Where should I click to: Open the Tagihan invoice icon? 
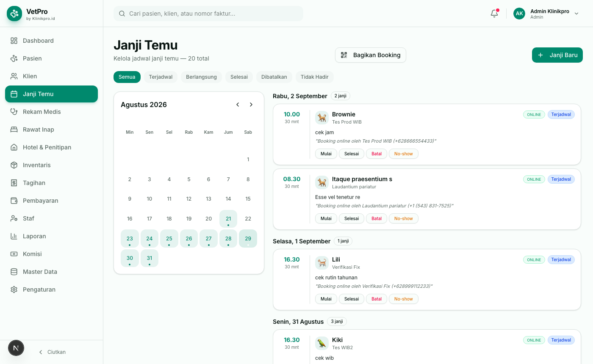(14, 183)
